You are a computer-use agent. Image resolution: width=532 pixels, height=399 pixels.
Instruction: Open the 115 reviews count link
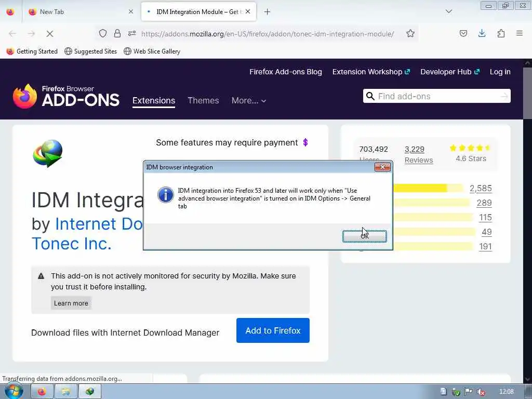[486, 218]
